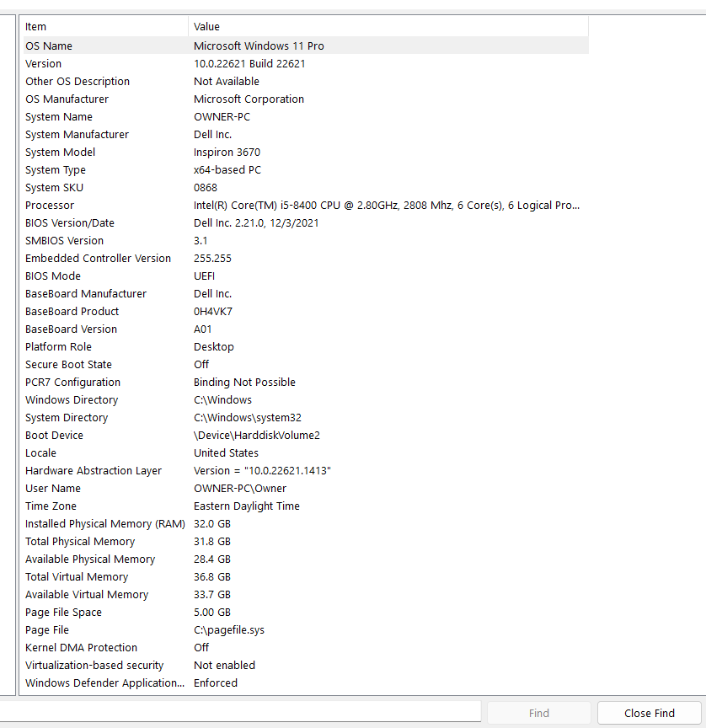Select the Secure Boot State row label

click(x=69, y=365)
